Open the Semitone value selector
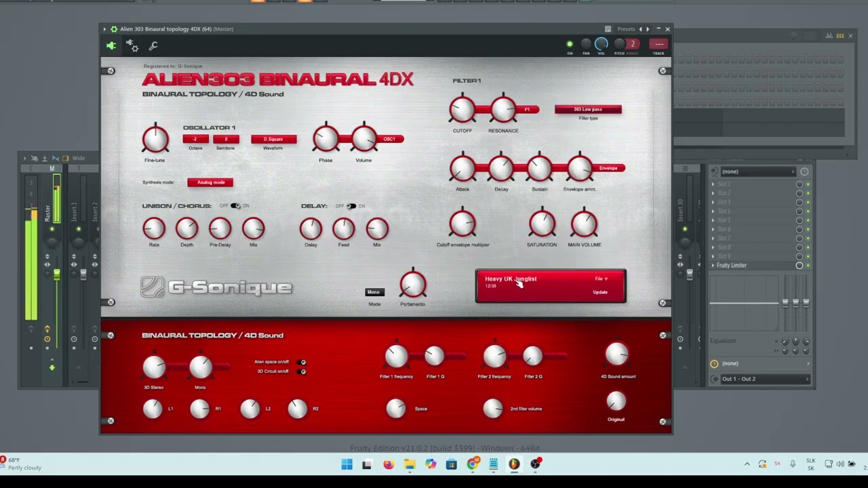The image size is (868, 488). point(226,139)
